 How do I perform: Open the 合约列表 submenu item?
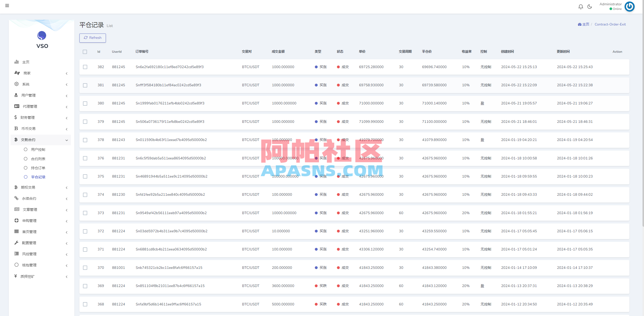click(38, 159)
